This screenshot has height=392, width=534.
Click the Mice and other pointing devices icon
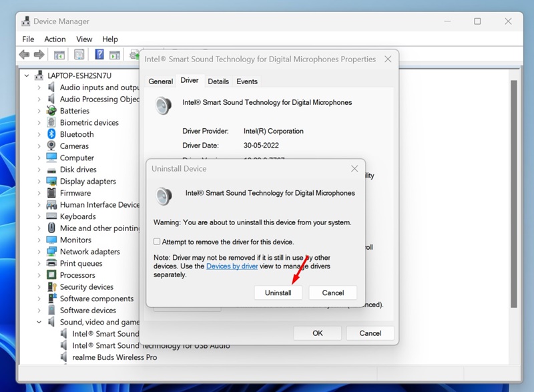pos(51,228)
